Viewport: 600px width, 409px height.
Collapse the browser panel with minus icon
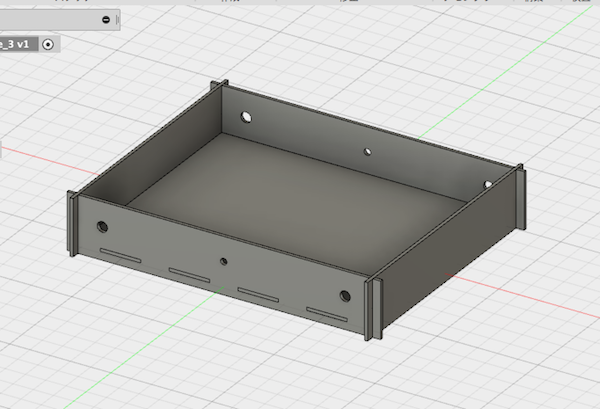pos(106,20)
